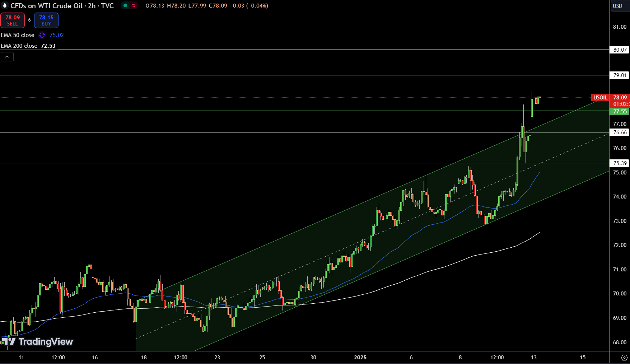630x364 pixels.
Task: Click the 18 date label on time axis
Action: pos(144,358)
